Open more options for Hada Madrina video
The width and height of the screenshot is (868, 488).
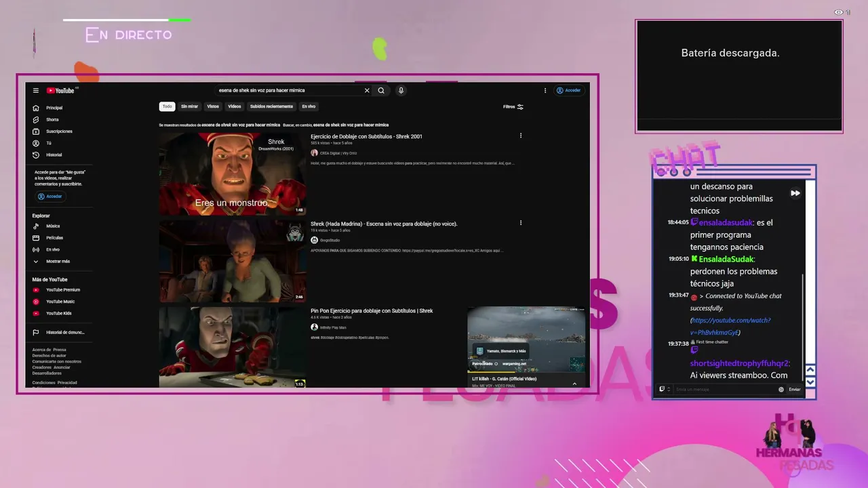coord(521,223)
